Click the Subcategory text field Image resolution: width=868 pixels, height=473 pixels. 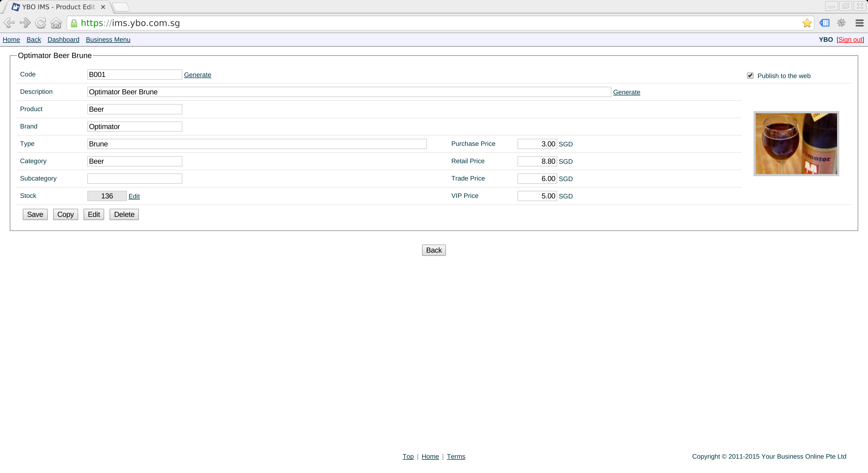tap(135, 178)
